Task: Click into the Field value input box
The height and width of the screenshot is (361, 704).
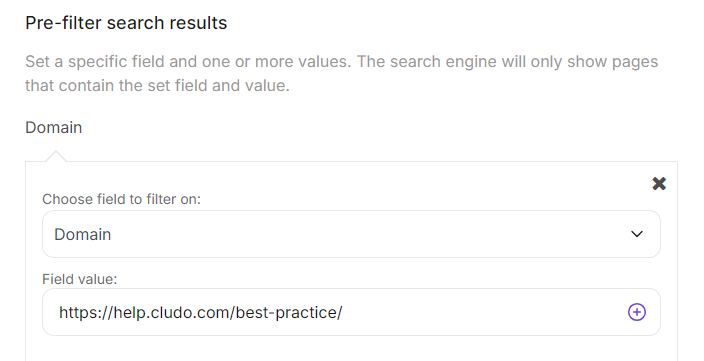Action: [x=351, y=312]
